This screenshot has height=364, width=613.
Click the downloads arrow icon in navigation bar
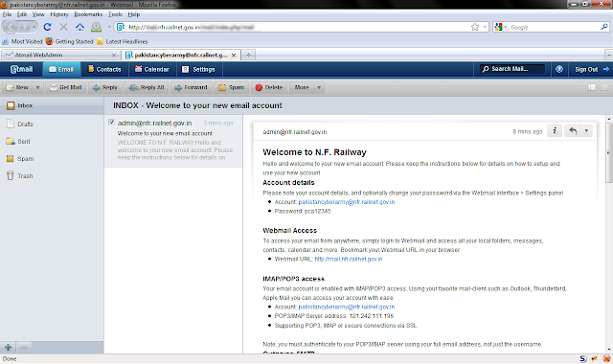(x=96, y=27)
